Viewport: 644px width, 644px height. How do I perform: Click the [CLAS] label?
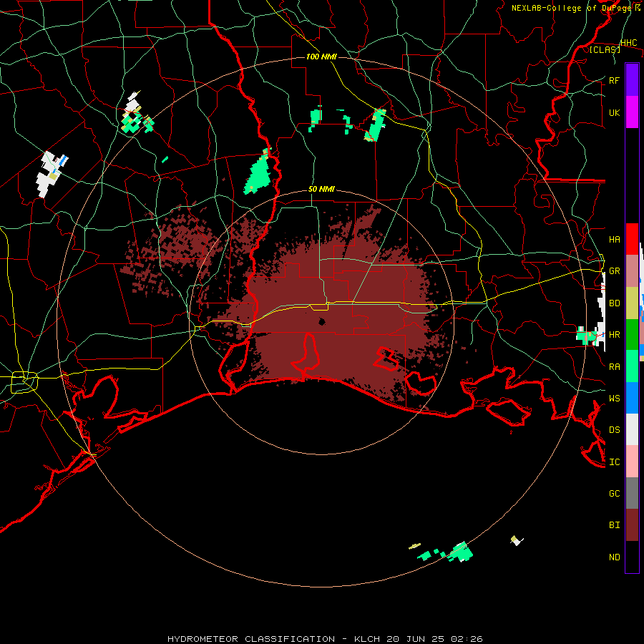coord(605,49)
